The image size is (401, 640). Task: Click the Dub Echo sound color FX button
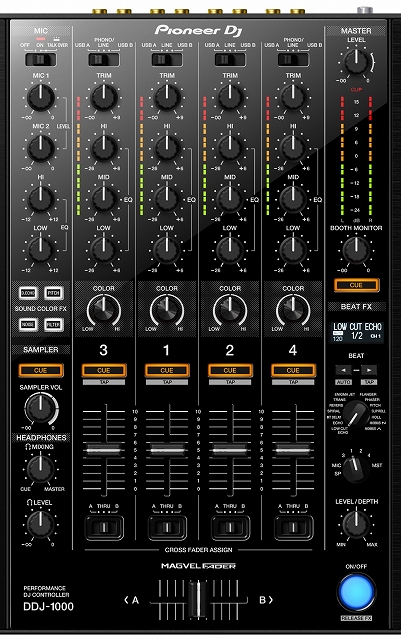tap(28, 293)
